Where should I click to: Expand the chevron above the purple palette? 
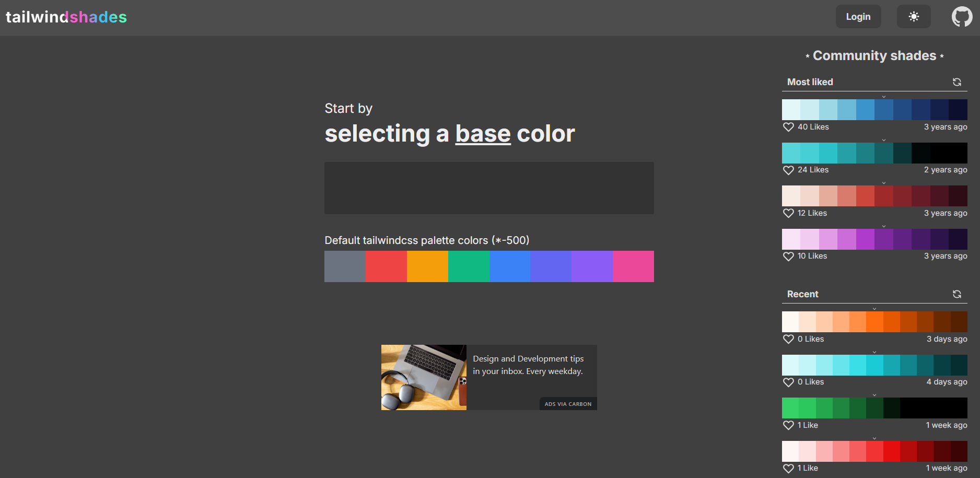[x=884, y=226]
